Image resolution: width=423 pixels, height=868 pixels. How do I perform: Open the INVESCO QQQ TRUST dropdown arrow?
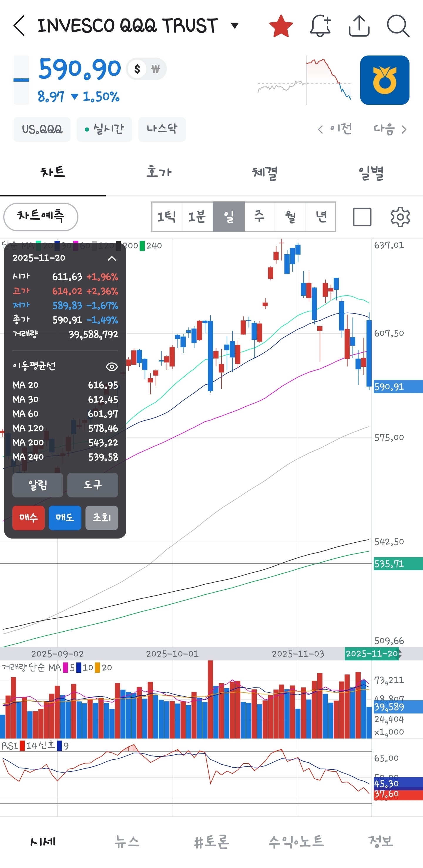coord(235,25)
